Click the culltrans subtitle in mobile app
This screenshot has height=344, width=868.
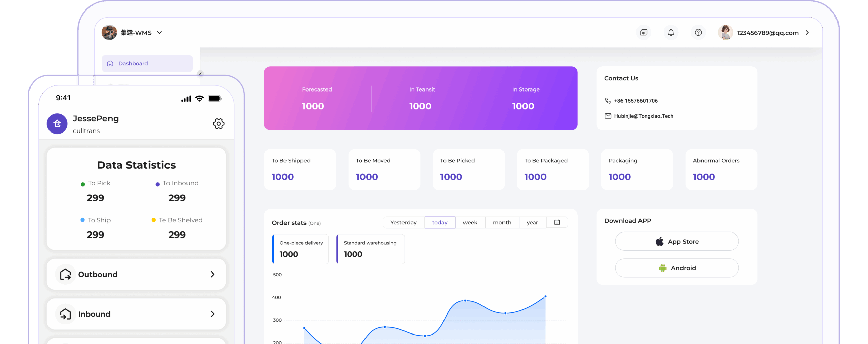86,131
